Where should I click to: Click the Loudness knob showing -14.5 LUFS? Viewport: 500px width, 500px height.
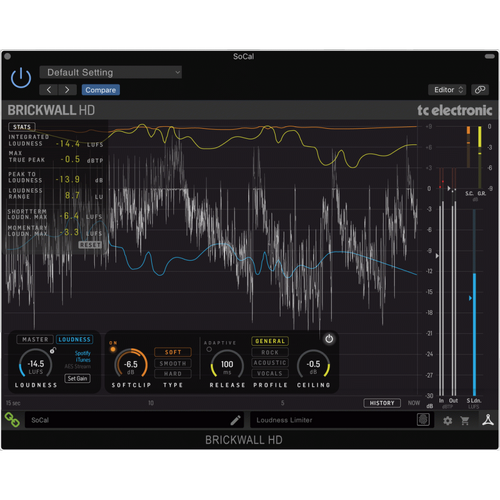point(35,365)
